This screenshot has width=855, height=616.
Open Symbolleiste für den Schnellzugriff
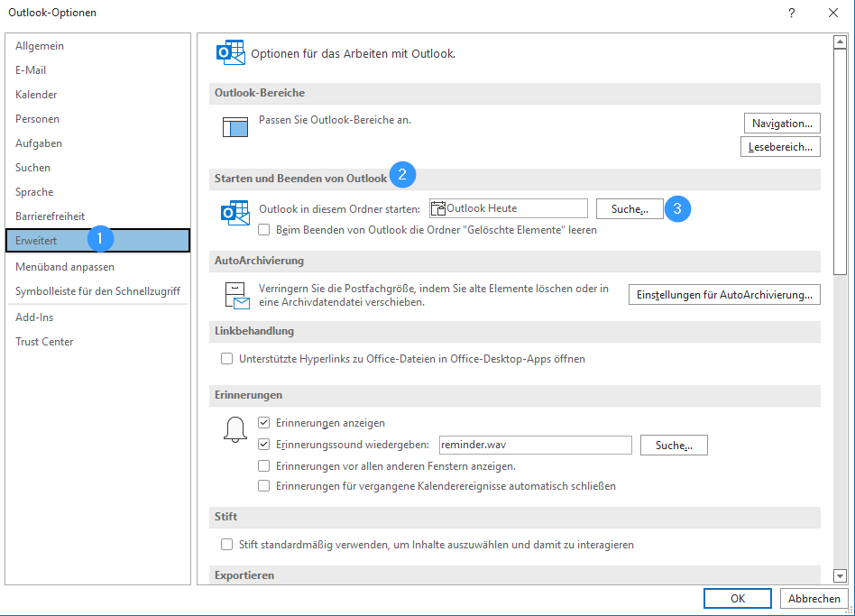[98, 291]
